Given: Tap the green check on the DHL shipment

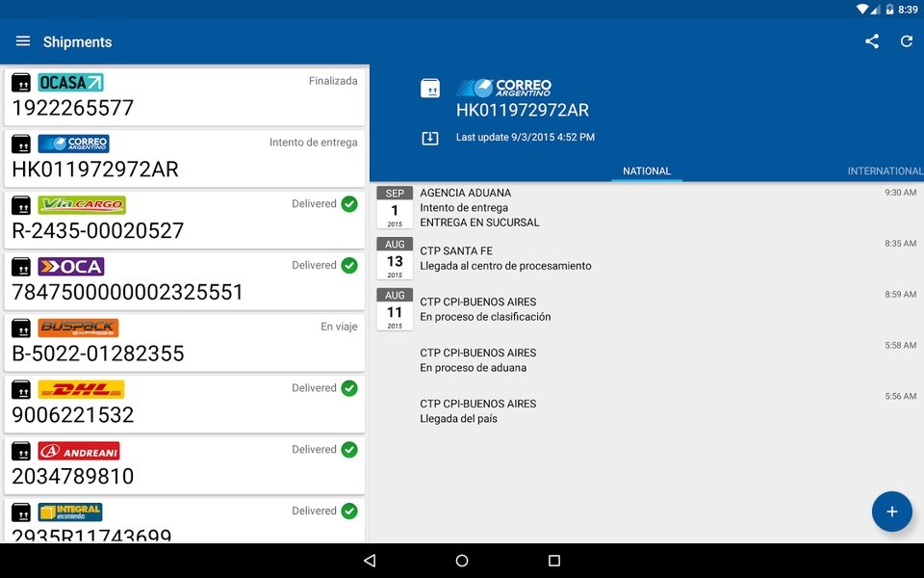Looking at the screenshot, I should point(349,388).
